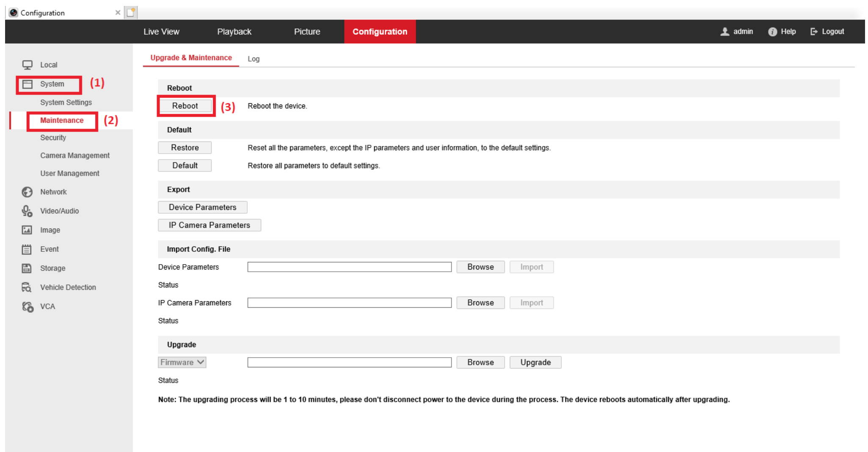868x452 pixels.
Task: Click the Local monitor icon
Action: click(x=28, y=65)
